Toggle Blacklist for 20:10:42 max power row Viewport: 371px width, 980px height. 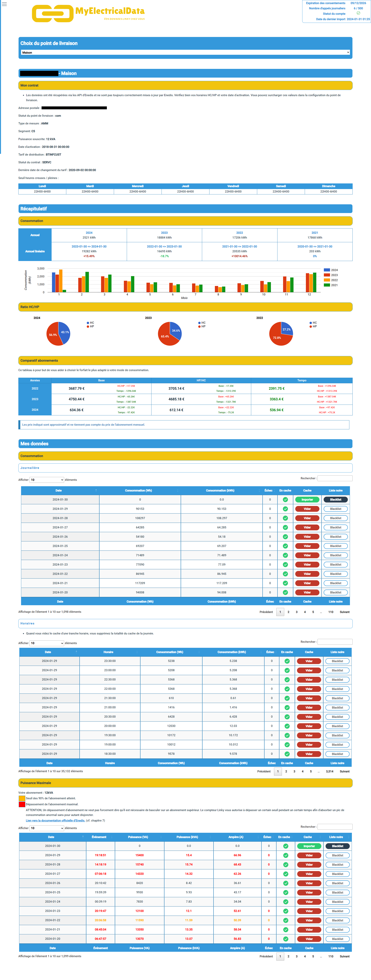[338, 883]
